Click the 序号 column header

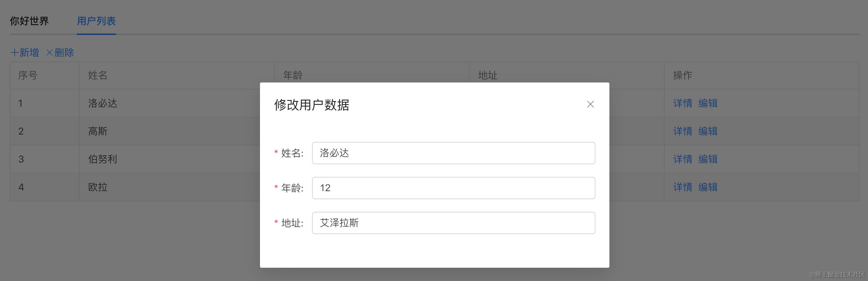pos(28,75)
